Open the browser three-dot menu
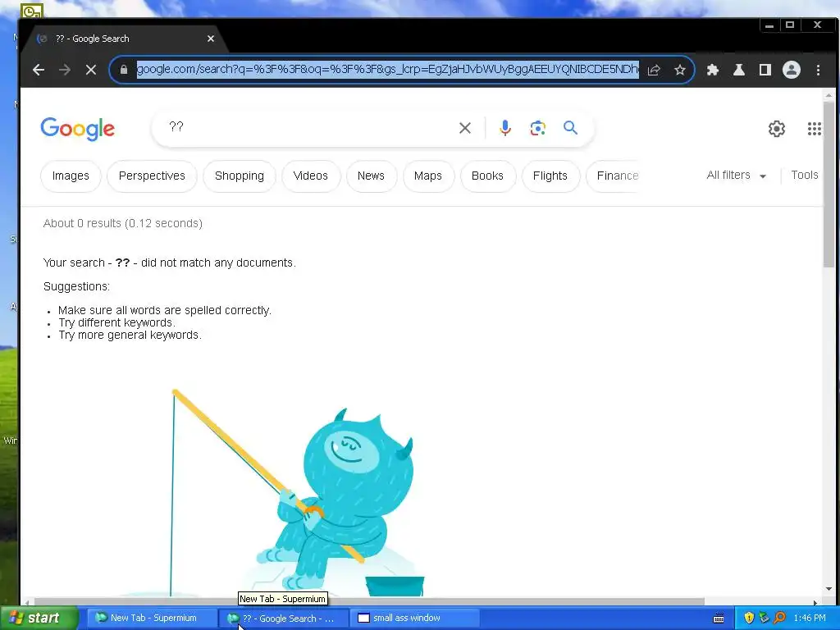Viewport: 840px width, 630px height. 818,70
